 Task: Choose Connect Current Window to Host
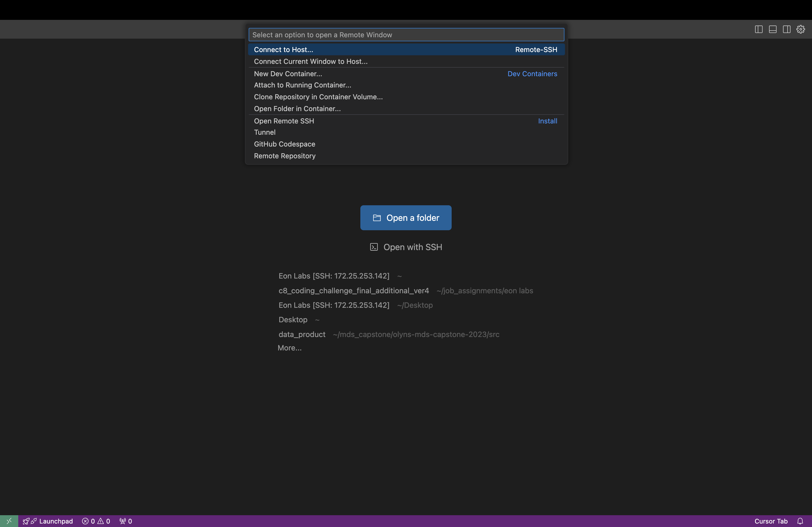310,61
